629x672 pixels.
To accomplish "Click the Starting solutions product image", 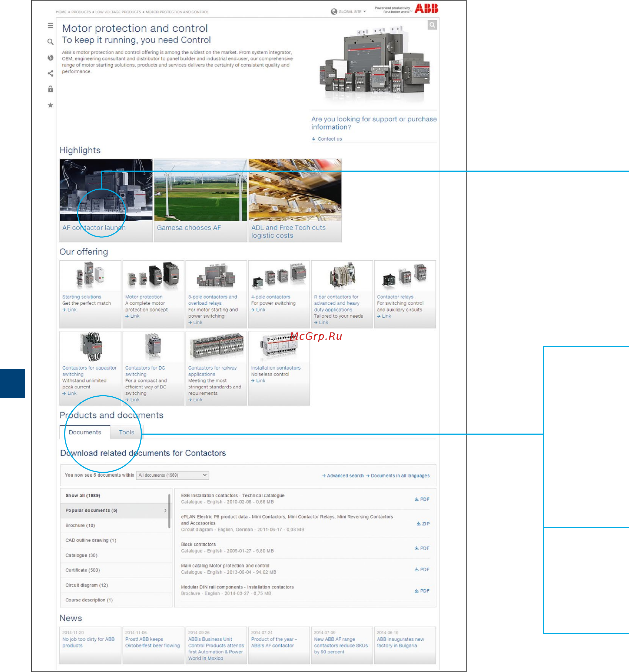I will click(90, 275).
